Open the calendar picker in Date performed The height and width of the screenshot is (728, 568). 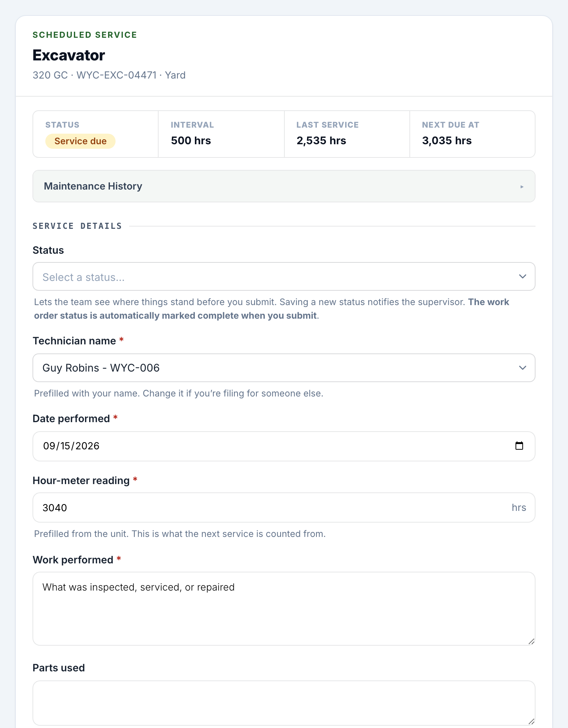click(x=519, y=446)
